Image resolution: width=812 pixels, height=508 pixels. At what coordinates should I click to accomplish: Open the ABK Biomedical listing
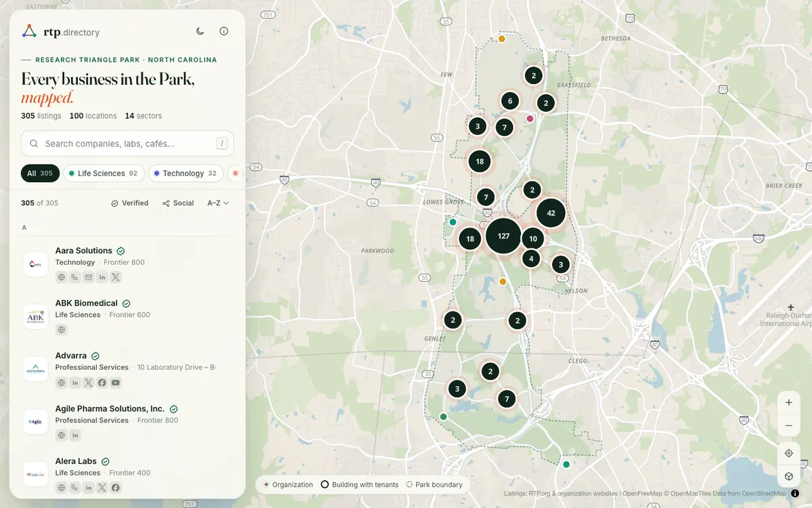tap(128, 316)
